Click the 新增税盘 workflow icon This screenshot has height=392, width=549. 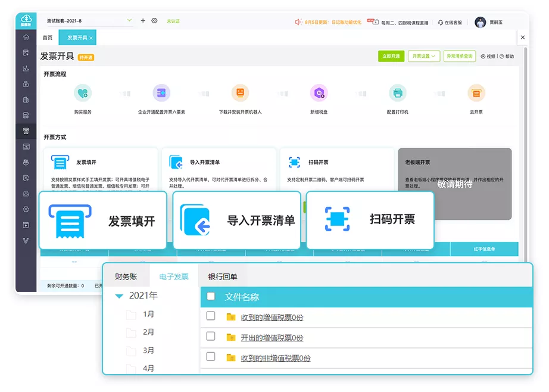319,93
